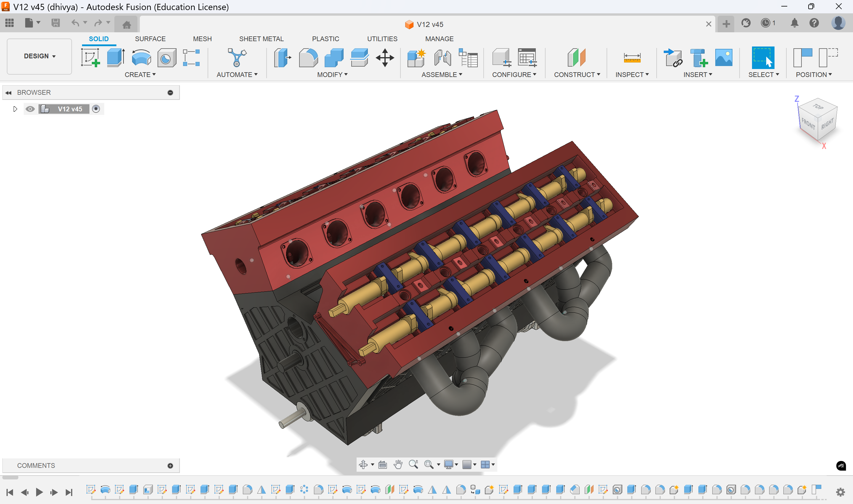Viewport: 853px width, 504px height.
Task: Open the DESIGN workspace dropdown
Action: click(x=39, y=56)
